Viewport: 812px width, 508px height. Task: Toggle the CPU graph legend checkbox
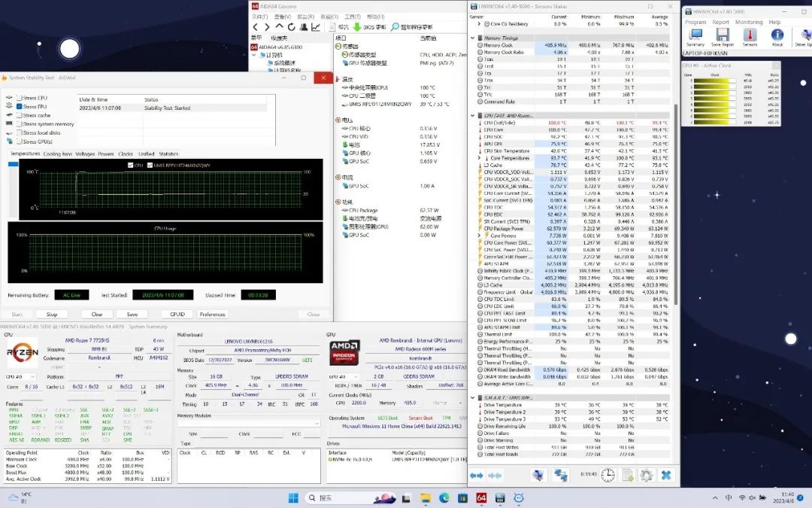pyautogui.click(x=131, y=166)
